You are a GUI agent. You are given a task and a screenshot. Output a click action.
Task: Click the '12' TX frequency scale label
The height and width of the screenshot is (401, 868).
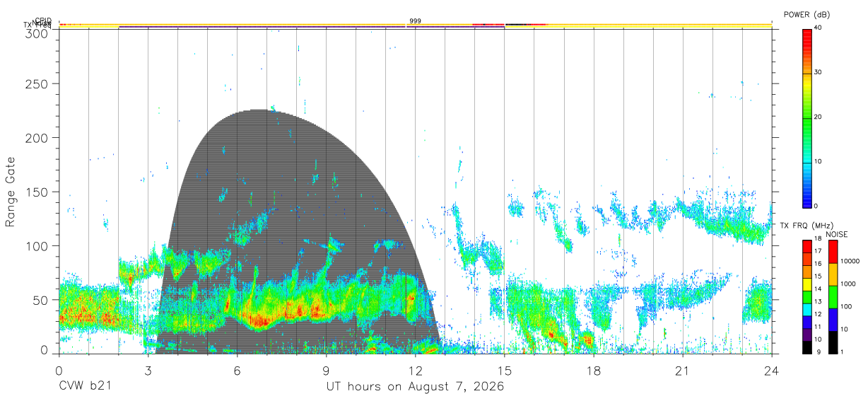(x=818, y=314)
